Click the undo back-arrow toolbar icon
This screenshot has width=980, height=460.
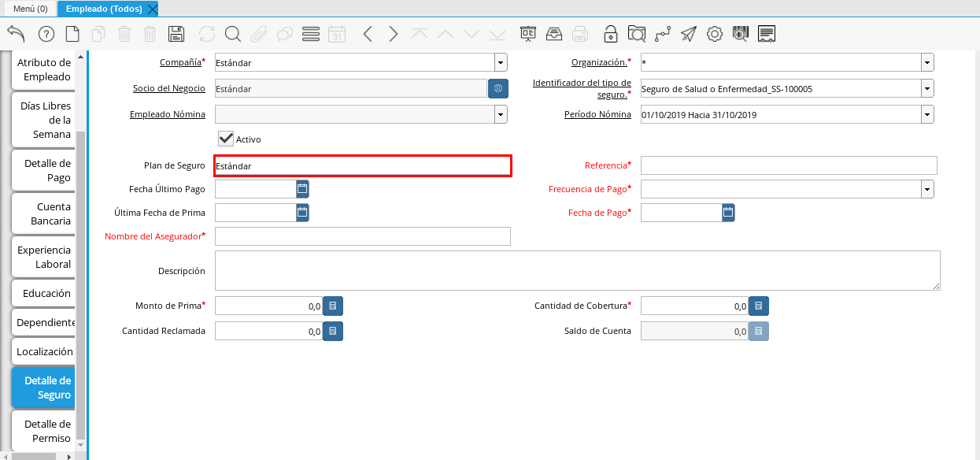tap(16, 34)
